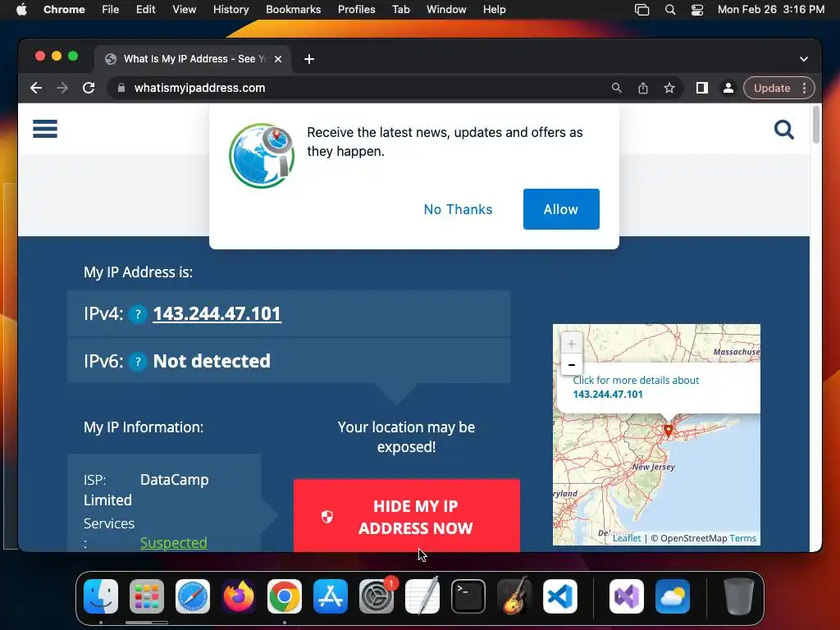840x630 pixels.
Task: Click the date and time in menu bar
Action: pyautogui.click(x=771, y=9)
